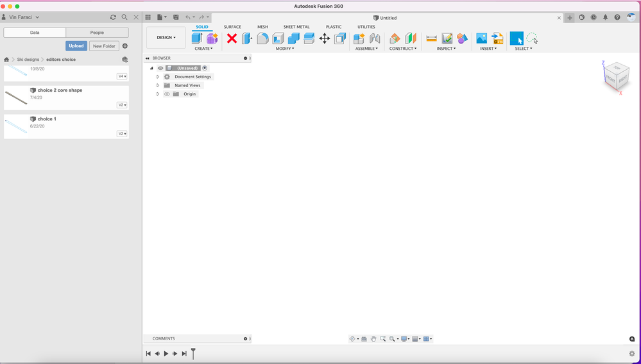Click the Insert Decal image icon

click(482, 38)
